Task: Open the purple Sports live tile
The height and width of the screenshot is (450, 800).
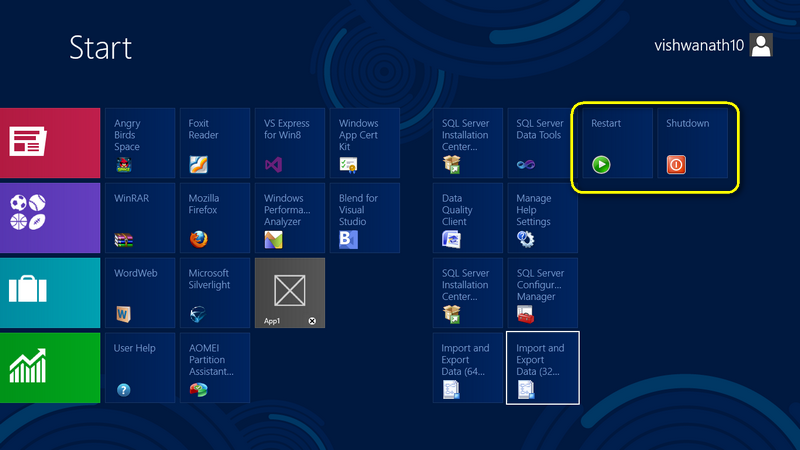Action: pyautogui.click(x=50, y=218)
